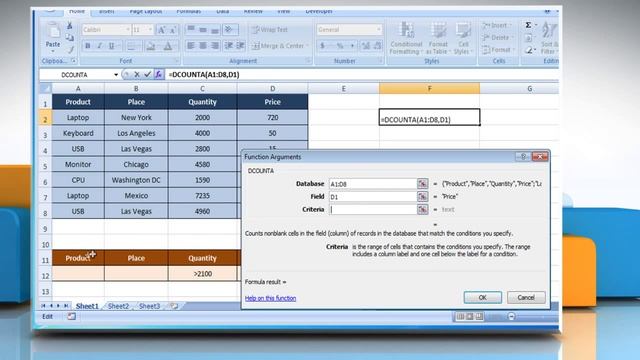Switch to the Sheet2 tab

tap(118, 306)
